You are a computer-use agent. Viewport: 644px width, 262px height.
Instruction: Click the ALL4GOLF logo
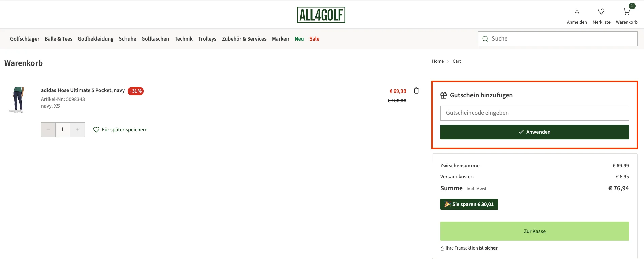click(x=321, y=15)
